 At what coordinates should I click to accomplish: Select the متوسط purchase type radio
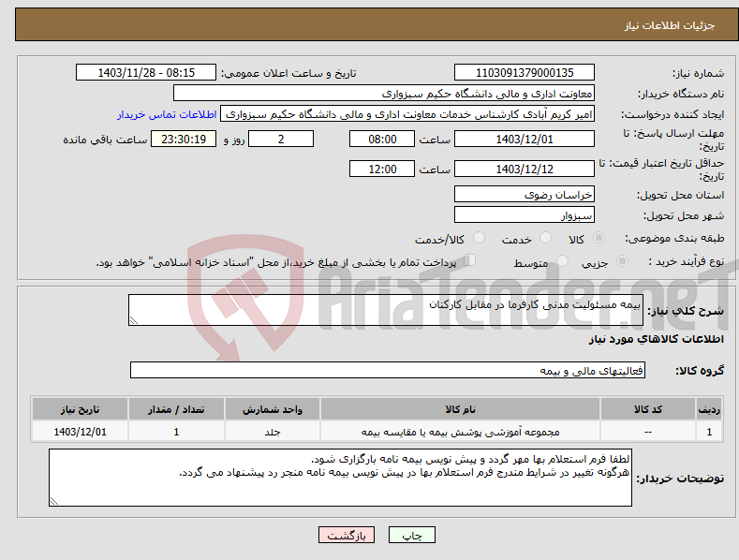pyautogui.click(x=562, y=260)
